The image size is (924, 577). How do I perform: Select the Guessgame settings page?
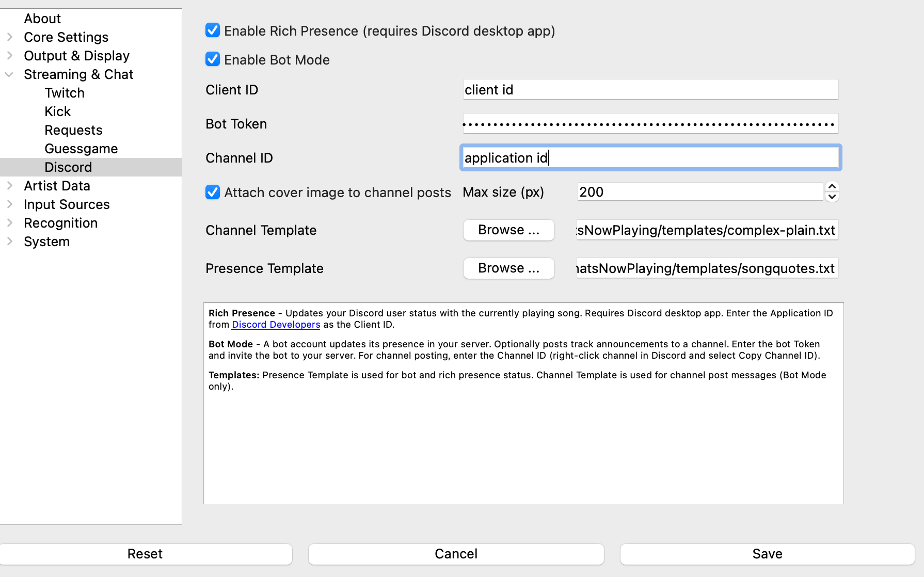81,149
